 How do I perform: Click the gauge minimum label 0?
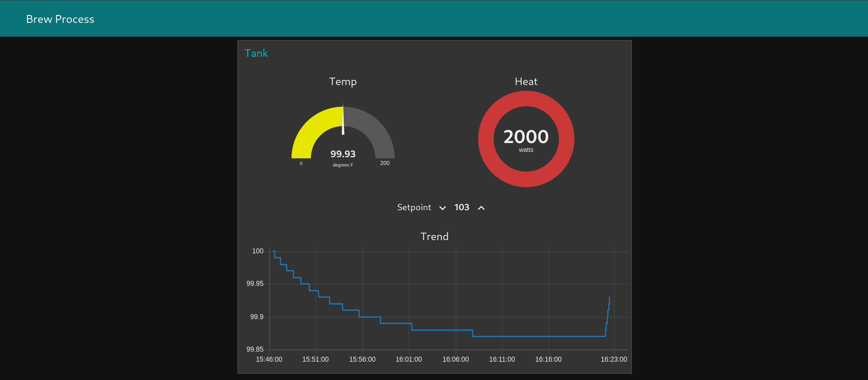[301, 164]
